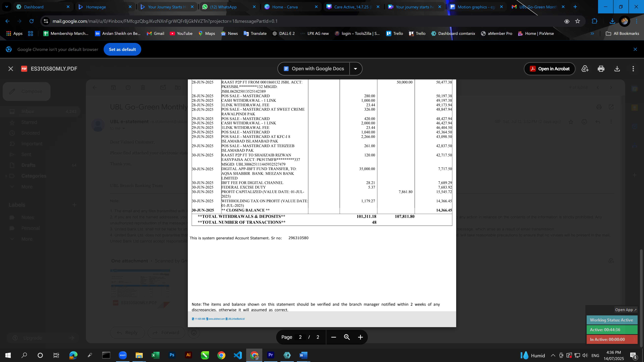Open site information icon in address bar

pos(46,21)
